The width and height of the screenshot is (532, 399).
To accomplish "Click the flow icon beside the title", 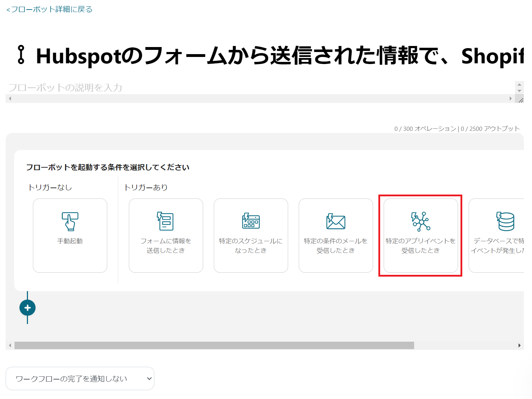I will point(21,55).
